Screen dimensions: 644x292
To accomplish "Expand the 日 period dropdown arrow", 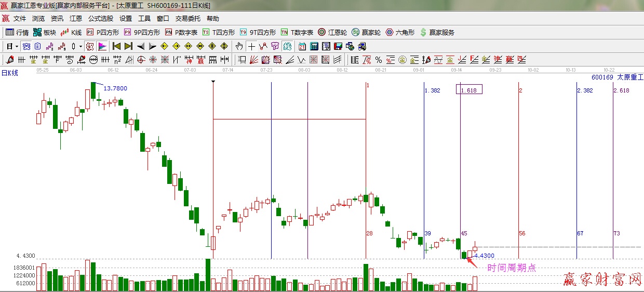I will (17, 46).
